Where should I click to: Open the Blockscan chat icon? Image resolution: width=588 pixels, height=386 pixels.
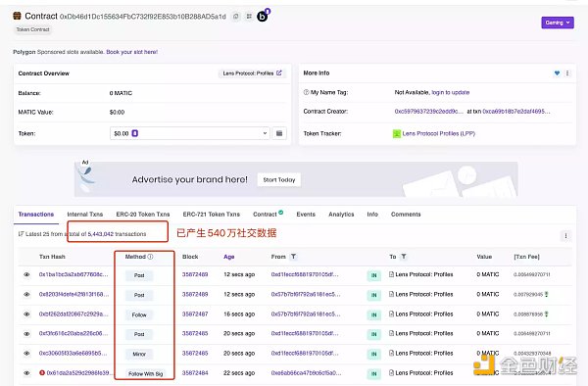point(263,16)
